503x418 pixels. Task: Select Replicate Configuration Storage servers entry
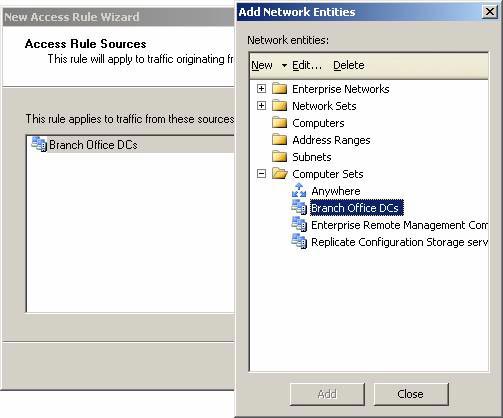coord(399,242)
